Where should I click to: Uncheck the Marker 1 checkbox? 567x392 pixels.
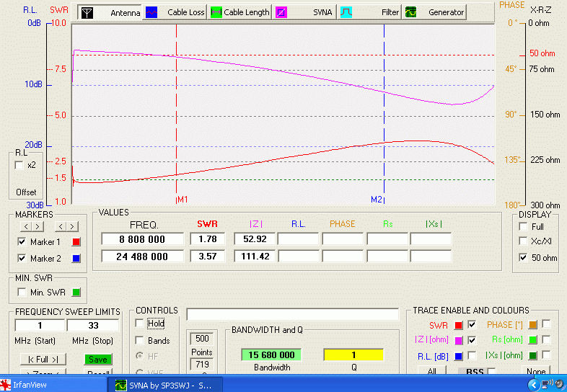click(x=22, y=242)
